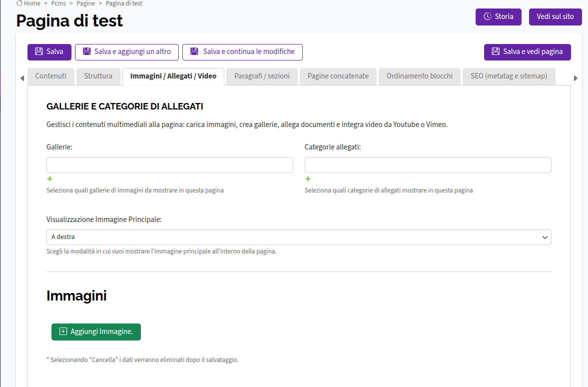Open the Visualizzazione Immagine Principale dropdown
This screenshot has width=588, height=387.
click(x=299, y=237)
